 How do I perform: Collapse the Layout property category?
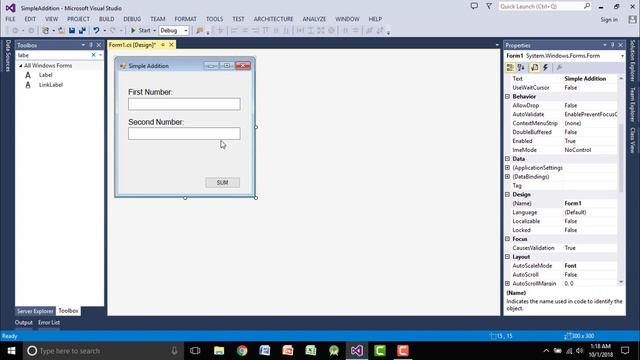coord(507,257)
